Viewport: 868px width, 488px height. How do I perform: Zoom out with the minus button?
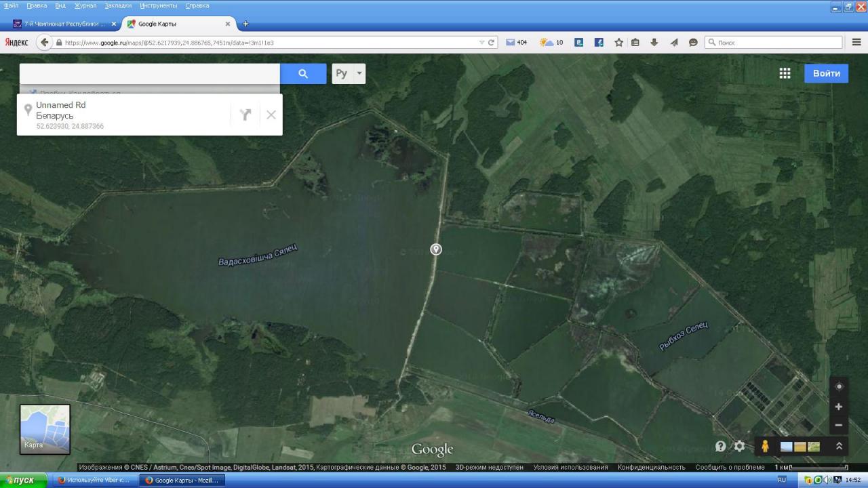(x=839, y=425)
